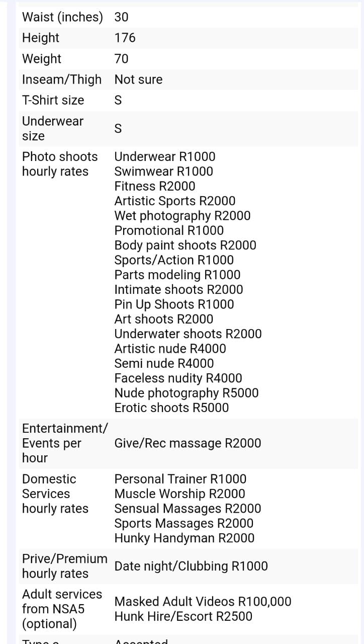This screenshot has width=364, height=644.
Task: Click the Hunky Handyman R2000 line
Action: [184, 538]
